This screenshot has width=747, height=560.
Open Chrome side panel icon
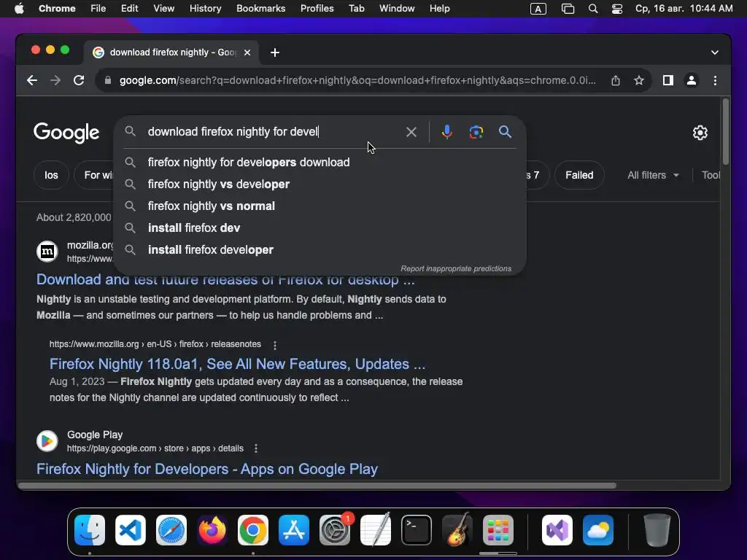click(668, 80)
